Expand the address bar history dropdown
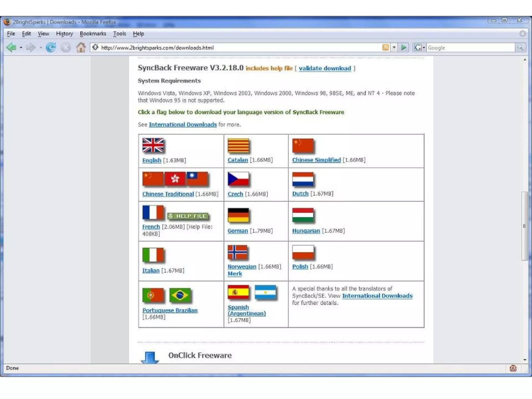This screenshot has width=532, height=399. (394, 48)
